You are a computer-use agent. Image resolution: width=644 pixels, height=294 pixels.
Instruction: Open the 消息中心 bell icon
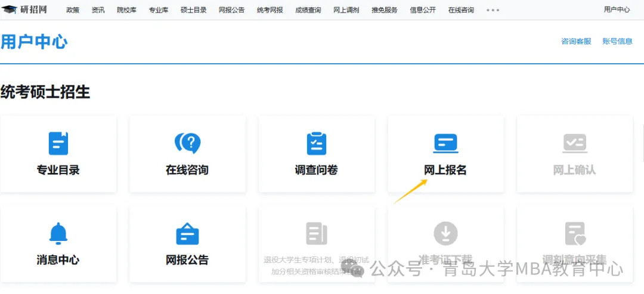pyautogui.click(x=58, y=233)
